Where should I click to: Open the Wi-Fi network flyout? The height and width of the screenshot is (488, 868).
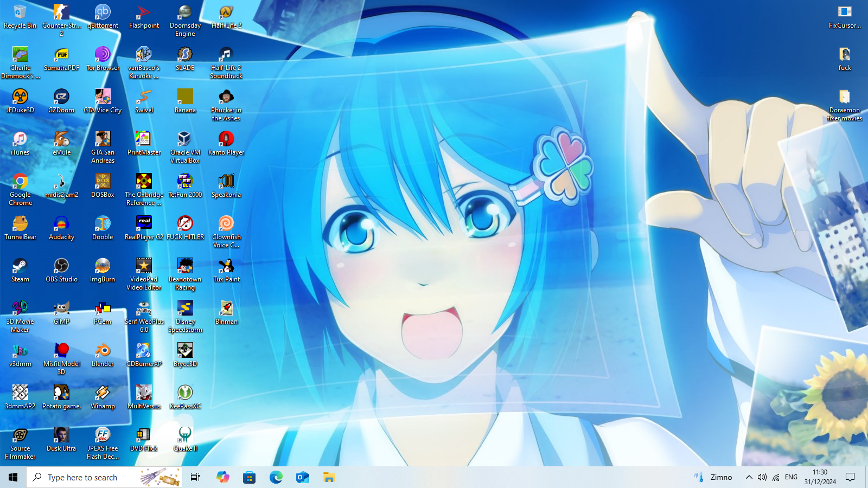click(776, 477)
